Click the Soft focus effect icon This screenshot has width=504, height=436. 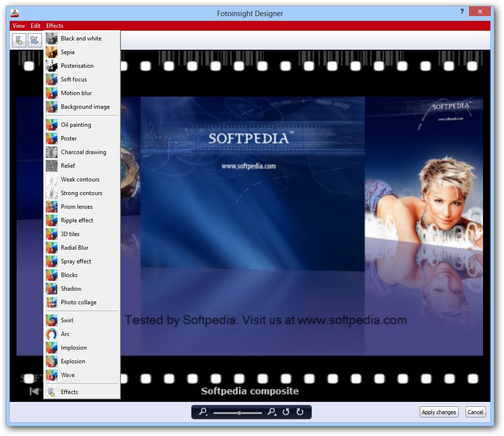52,79
